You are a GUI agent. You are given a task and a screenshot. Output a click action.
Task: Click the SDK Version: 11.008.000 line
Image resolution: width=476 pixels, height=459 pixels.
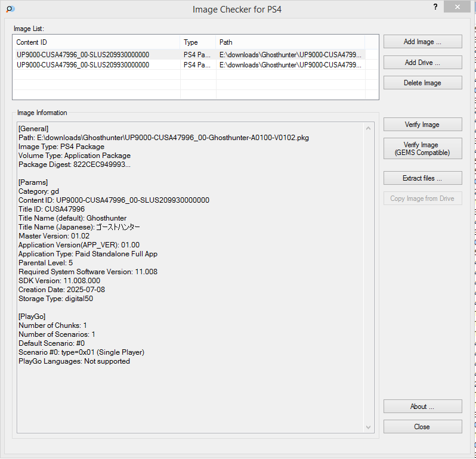click(x=59, y=281)
